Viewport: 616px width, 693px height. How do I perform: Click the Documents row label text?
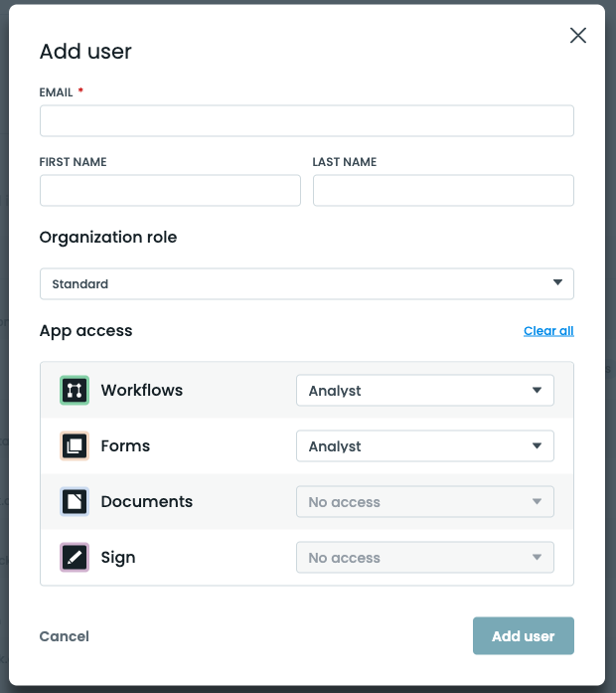point(147,501)
